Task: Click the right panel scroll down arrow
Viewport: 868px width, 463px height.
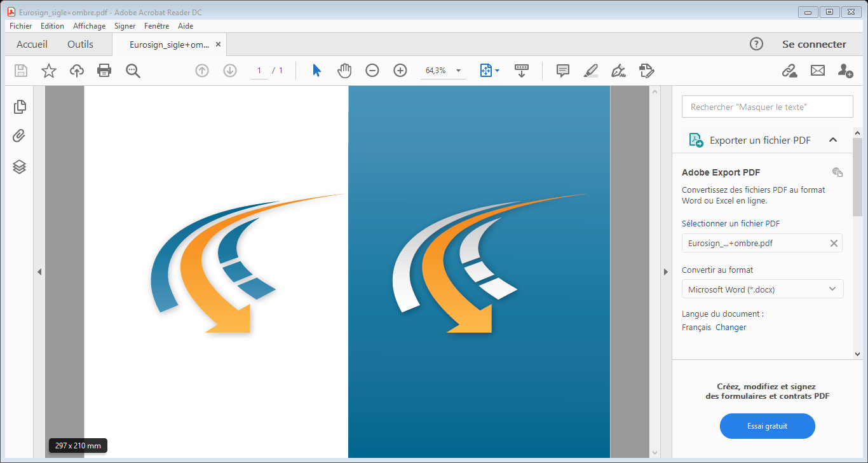Action: point(857,354)
